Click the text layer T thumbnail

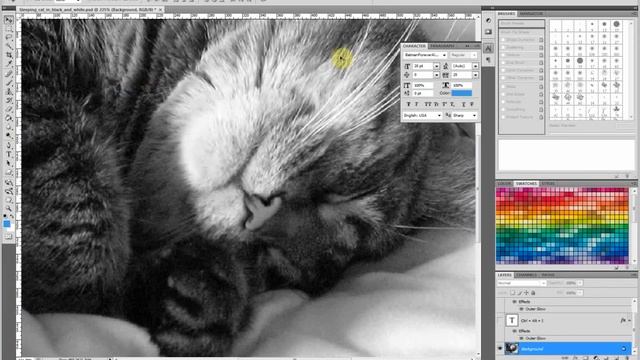point(512,320)
